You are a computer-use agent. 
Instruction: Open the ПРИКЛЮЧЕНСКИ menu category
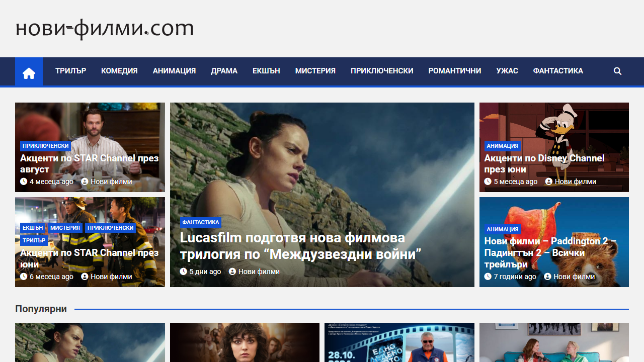pos(382,71)
